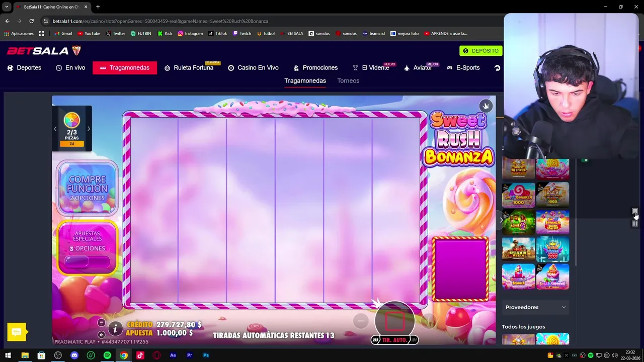Launch the Sweet Bonanza 1000 game
Image resolution: width=644 pixels, height=362 pixels.
click(518, 195)
